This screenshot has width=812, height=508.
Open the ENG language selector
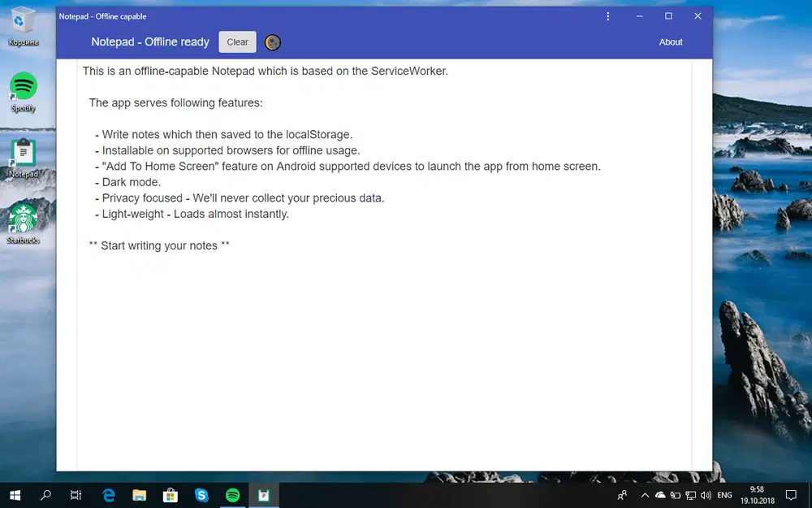tap(723, 495)
